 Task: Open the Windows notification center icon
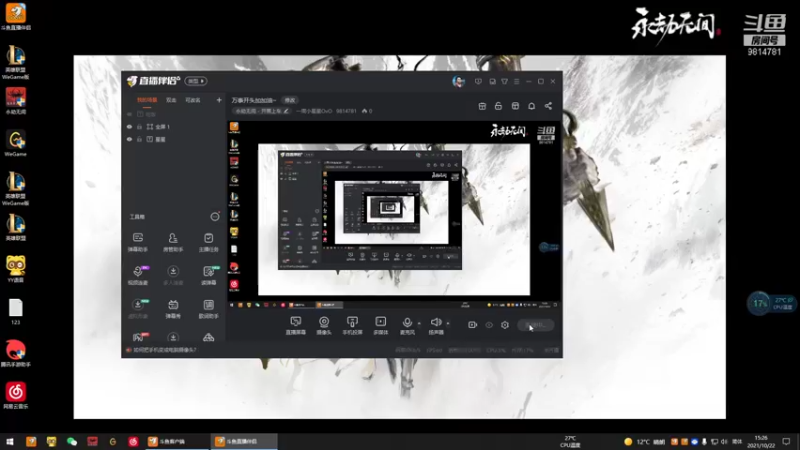click(x=786, y=441)
